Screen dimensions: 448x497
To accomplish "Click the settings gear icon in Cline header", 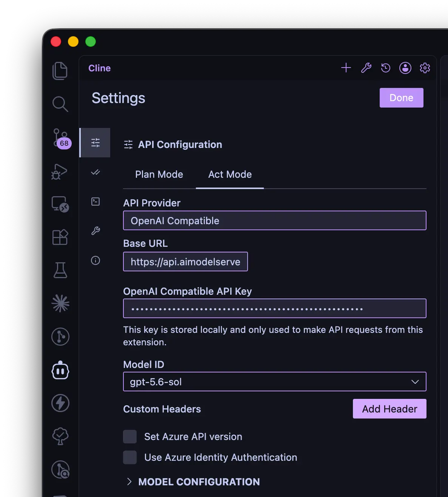I will pyautogui.click(x=425, y=68).
